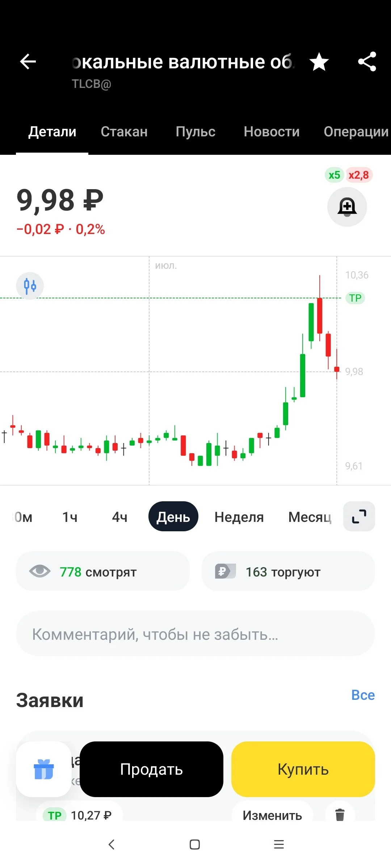Image resolution: width=391 pixels, height=868 pixels.
Task: Open the share icon in header
Action: [367, 61]
